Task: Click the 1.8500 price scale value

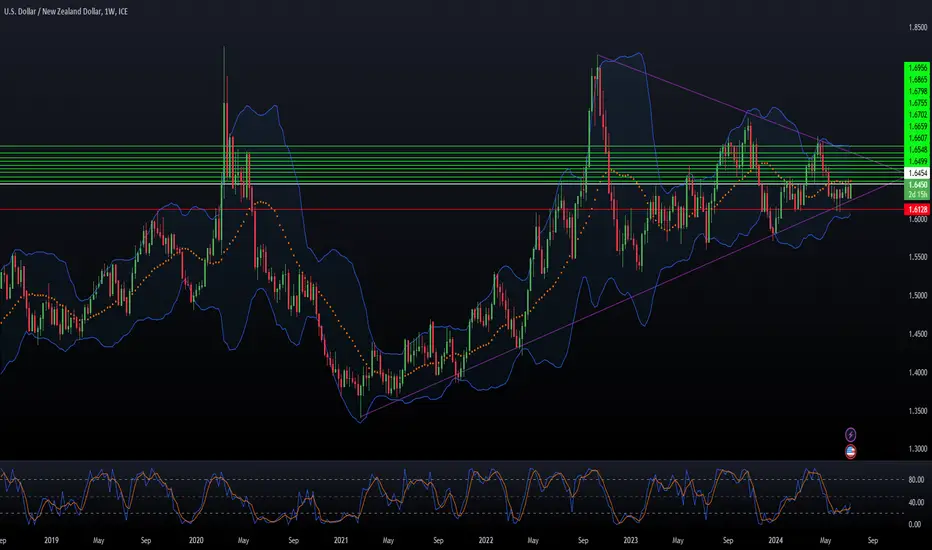Action: (918, 27)
